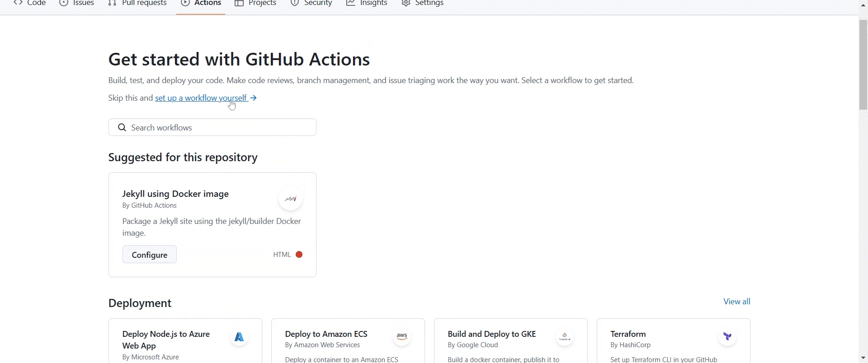Open the Code tab
The image size is (868, 363).
pos(30,3)
